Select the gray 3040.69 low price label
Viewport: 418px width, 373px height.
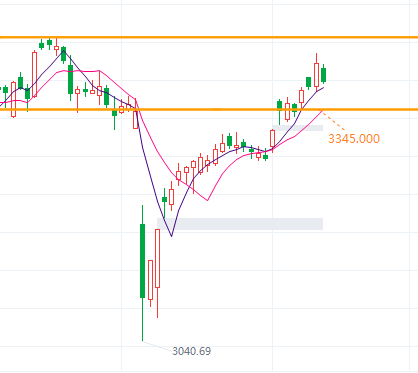tap(191, 351)
